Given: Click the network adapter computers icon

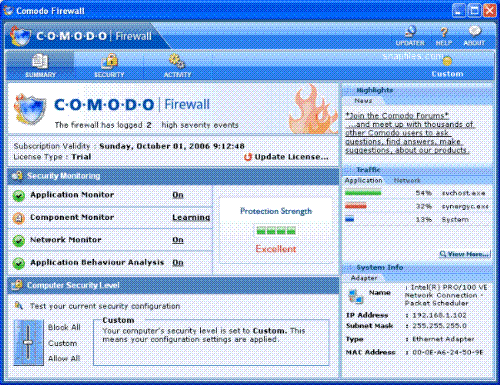Looking at the screenshot, I should click(356, 296).
